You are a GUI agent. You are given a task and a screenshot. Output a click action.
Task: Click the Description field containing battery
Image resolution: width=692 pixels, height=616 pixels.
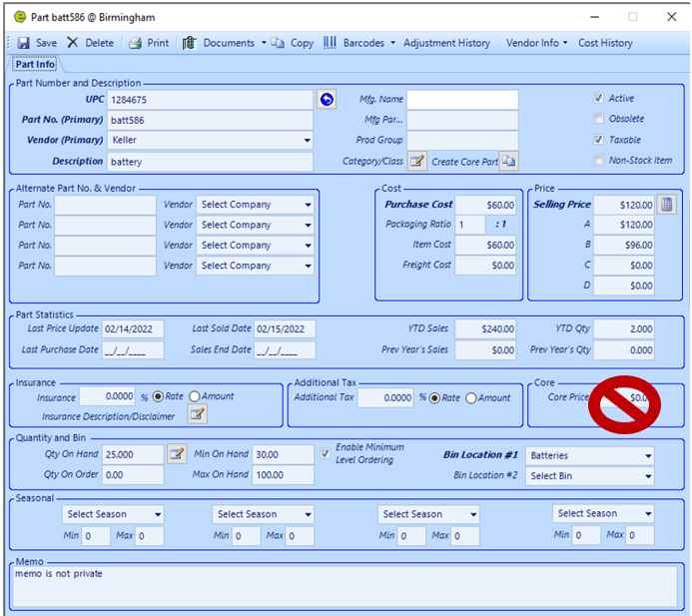click(209, 162)
